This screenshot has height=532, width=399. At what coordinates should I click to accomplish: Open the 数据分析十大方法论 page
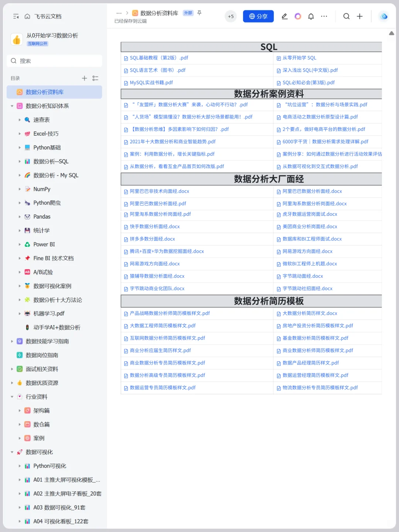58,300
